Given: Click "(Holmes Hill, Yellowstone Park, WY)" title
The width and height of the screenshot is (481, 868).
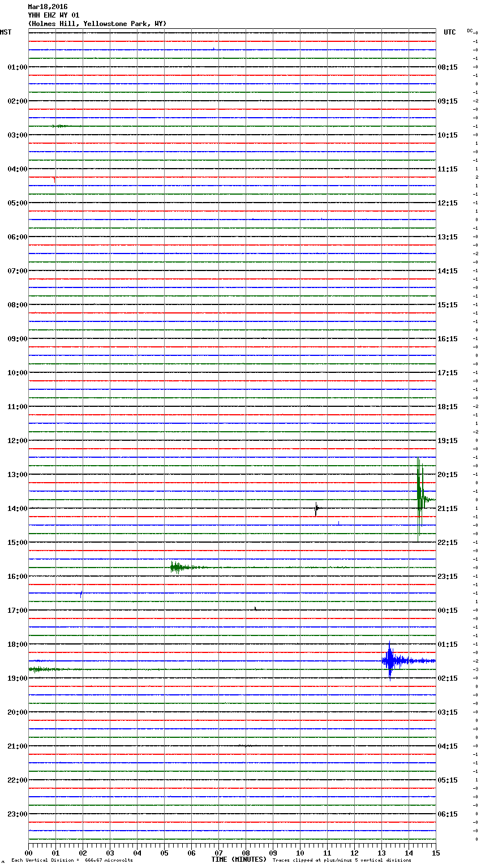Looking at the screenshot, I should (97, 24).
